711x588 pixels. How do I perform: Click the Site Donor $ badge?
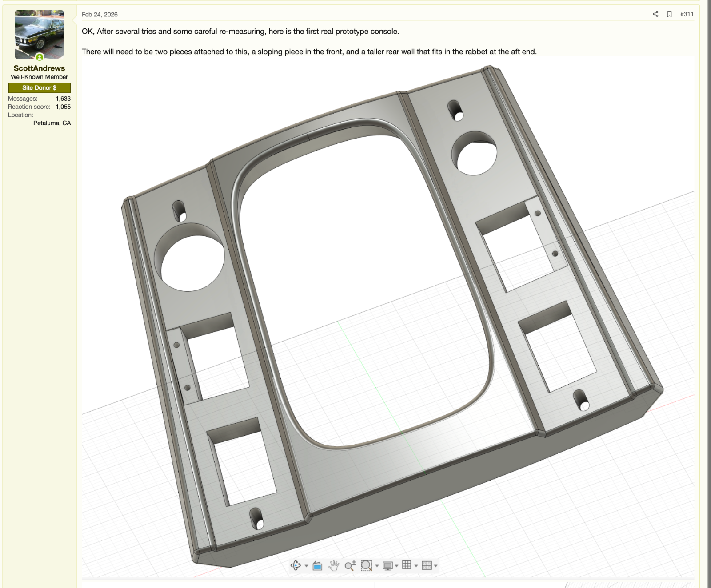pos(39,88)
